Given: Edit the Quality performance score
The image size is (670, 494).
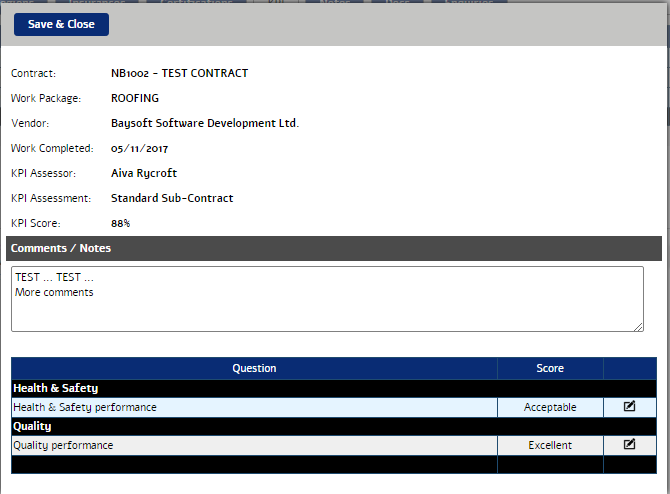Looking at the screenshot, I should (629, 445).
